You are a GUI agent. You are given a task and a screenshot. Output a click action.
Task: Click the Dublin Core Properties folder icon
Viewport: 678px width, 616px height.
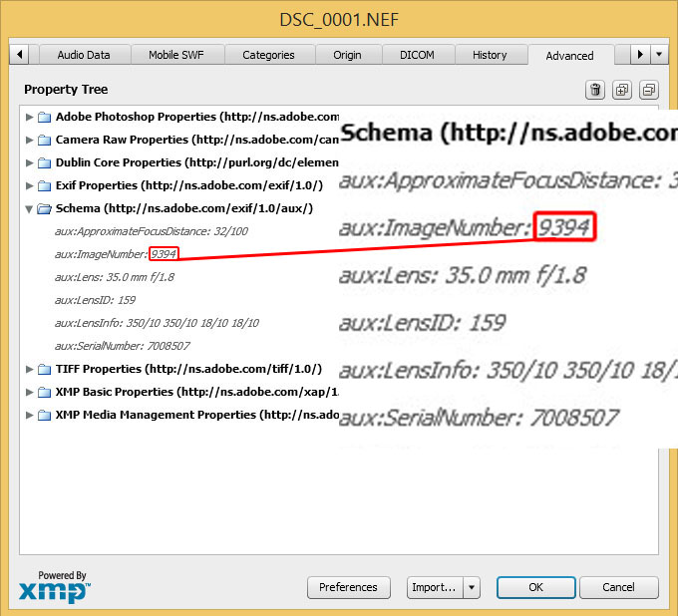click(x=44, y=162)
